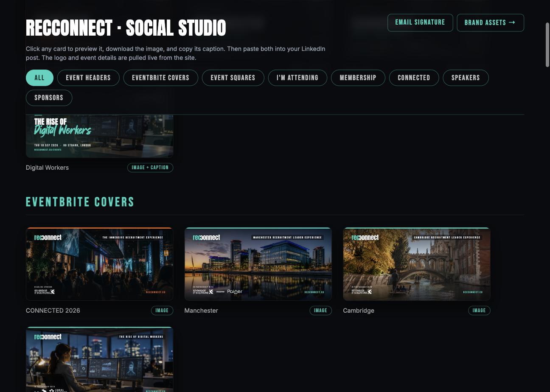The height and width of the screenshot is (392, 550).
Task: Filter by Connected category
Action: (x=414, y=78)
